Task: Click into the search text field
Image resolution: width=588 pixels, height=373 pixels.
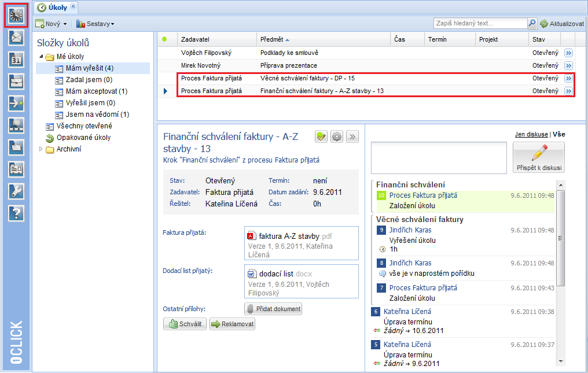Action: click(480, 24)
